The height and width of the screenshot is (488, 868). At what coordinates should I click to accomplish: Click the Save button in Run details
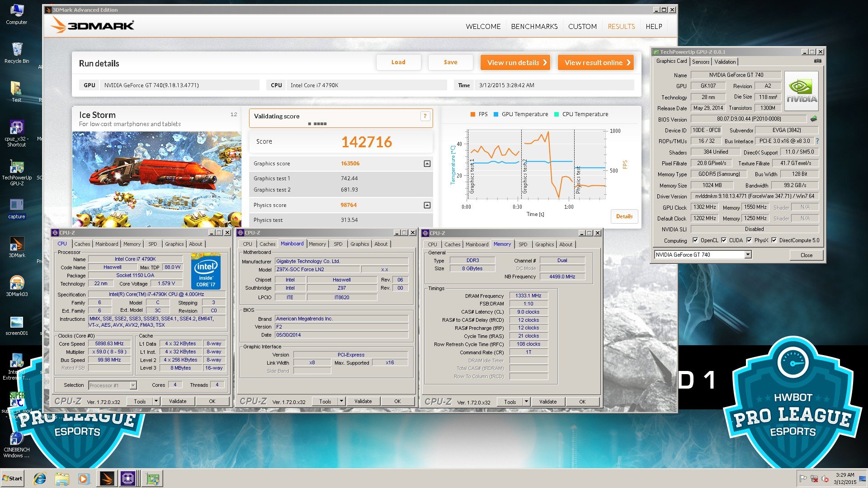(450, 62)
